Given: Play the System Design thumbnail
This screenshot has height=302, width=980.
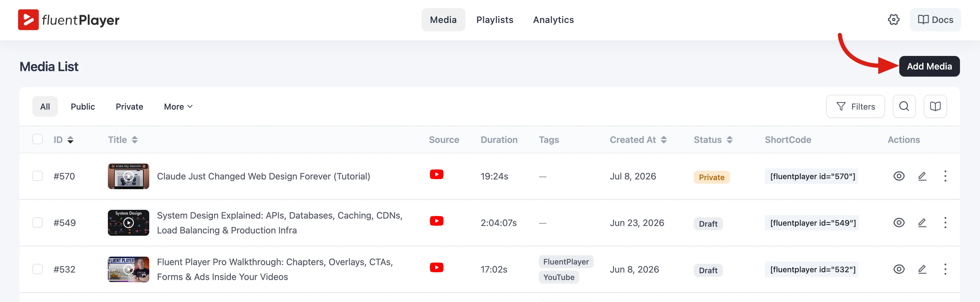Looking at the screenshot, I should coord(128,223).
